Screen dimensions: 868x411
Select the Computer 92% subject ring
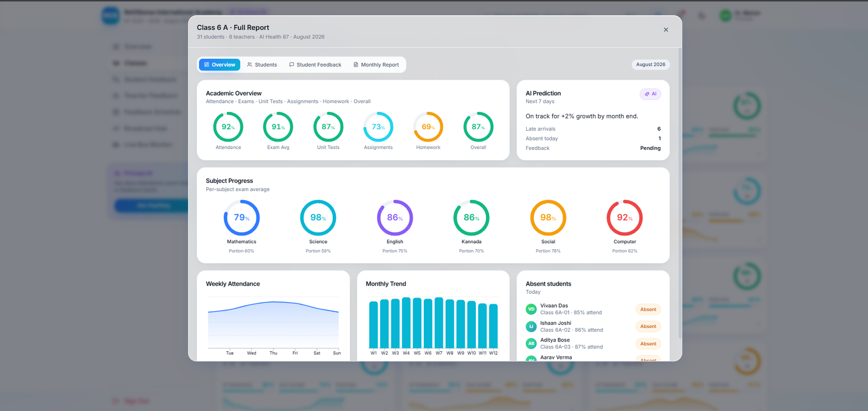coord(625,218)
